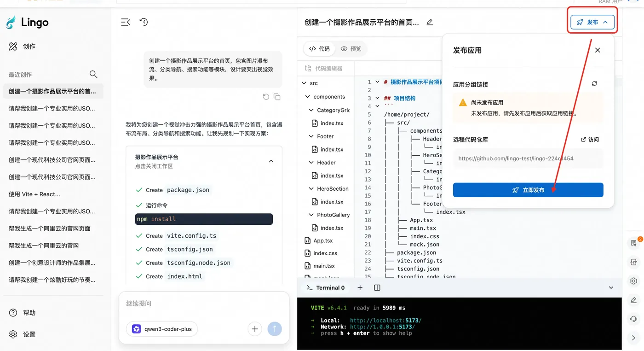644x351 pixels.
Task: Click the 尚未发布应用 warning icon
Action: tap(463, 103)
